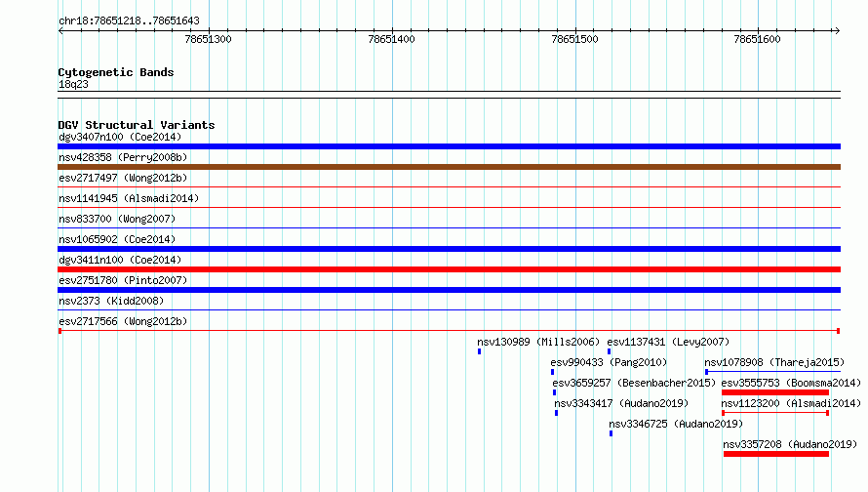The width and height of the screenshot is (868, 492).
Task: Click the nsv3346725 (Audano2019) label
Action: click(676, 424)
